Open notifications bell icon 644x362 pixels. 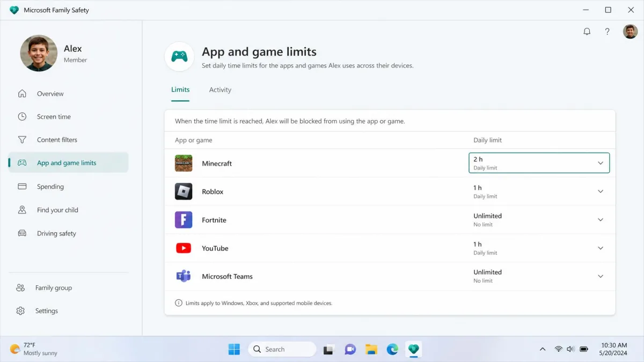(x=587, y=32)
